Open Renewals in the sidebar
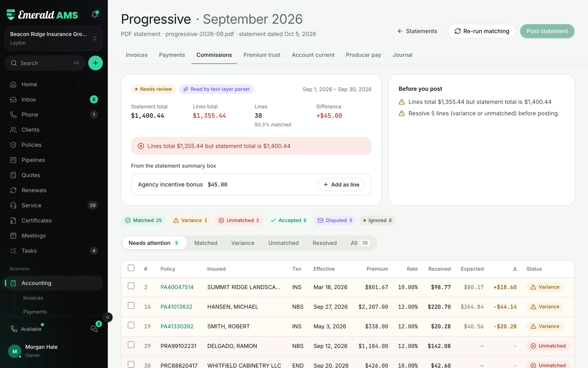 [54, 190]
